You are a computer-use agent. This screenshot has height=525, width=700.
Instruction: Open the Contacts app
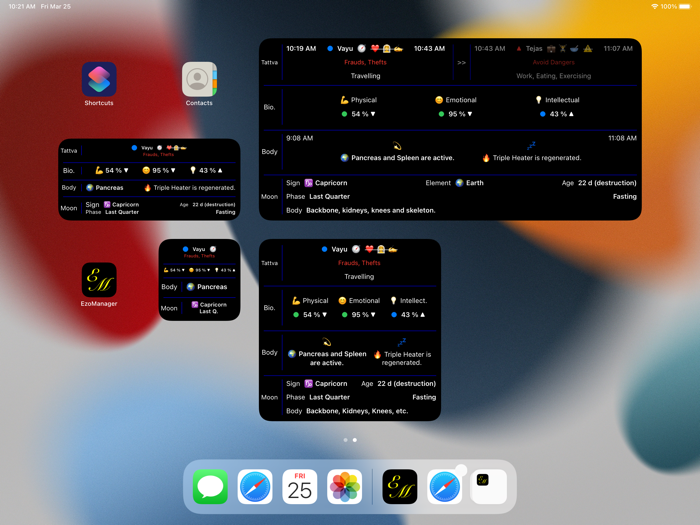(x=199, y=79)
